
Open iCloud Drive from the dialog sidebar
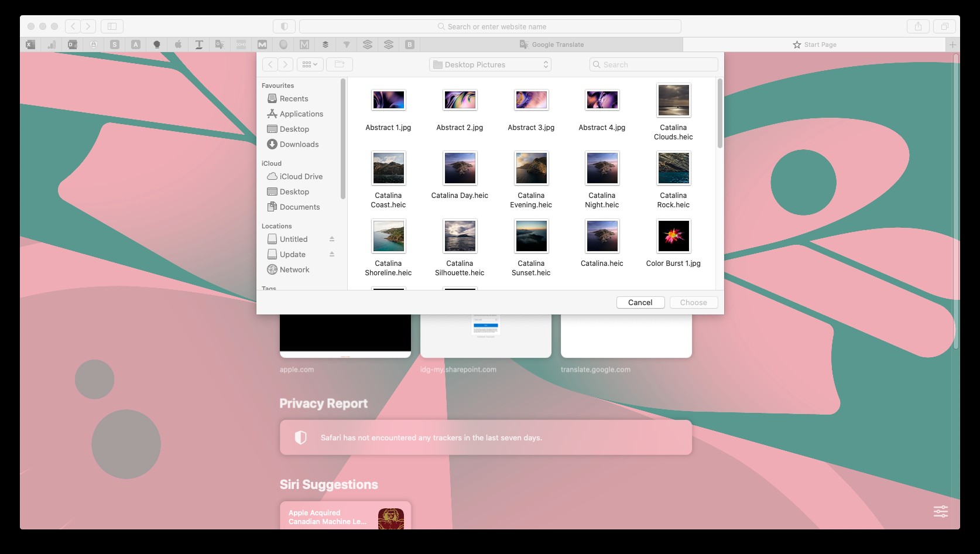pos(300,176)
